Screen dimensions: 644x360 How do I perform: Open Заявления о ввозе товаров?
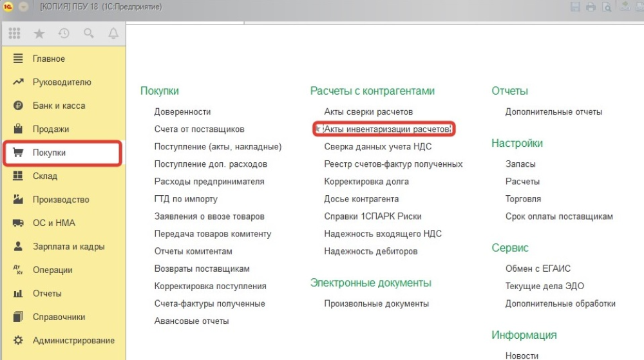(x=209, y=216)
